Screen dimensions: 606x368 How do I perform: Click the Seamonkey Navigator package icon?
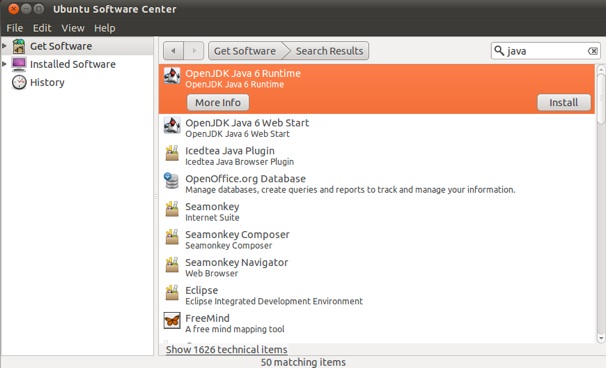[172, 265]
